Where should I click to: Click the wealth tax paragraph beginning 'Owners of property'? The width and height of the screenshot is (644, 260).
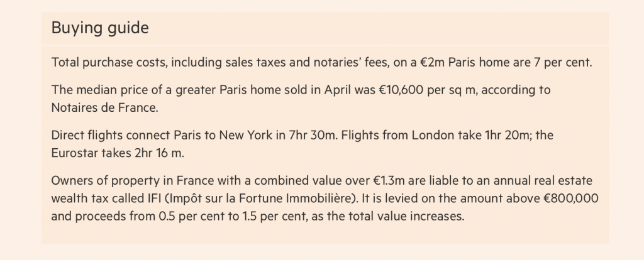[325, 198]
